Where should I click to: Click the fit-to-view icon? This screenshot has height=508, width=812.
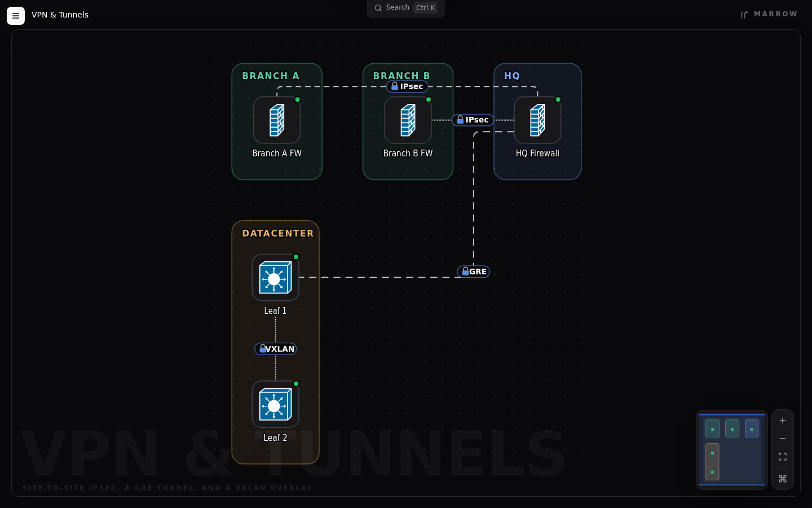pyautogui.click(x=783, y=457)
